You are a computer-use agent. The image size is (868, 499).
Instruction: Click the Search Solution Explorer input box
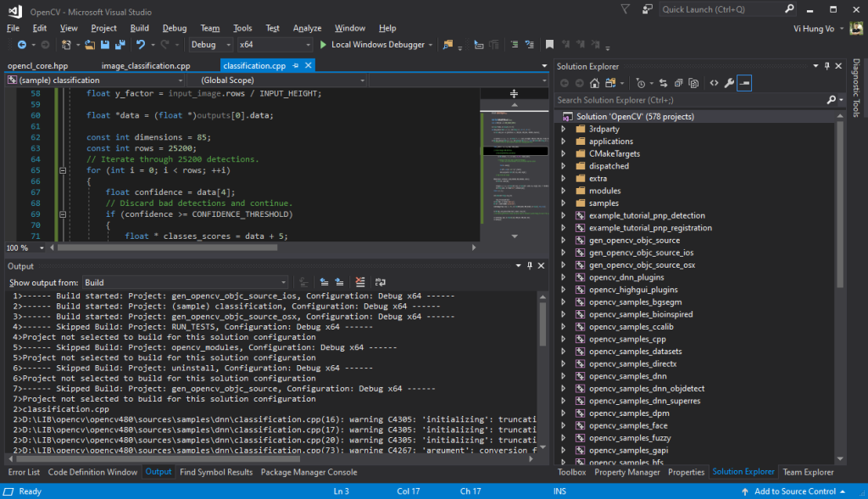coord(678,99)
